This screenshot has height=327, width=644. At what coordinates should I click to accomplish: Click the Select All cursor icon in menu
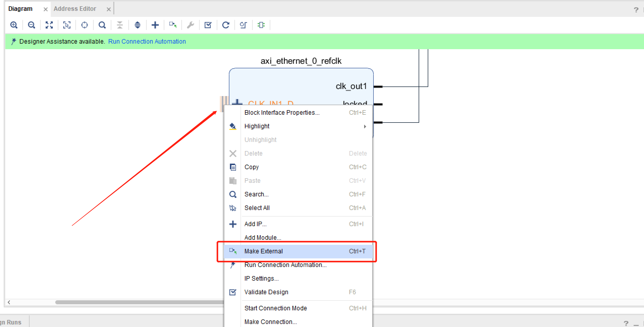click(x=233, y=208)
